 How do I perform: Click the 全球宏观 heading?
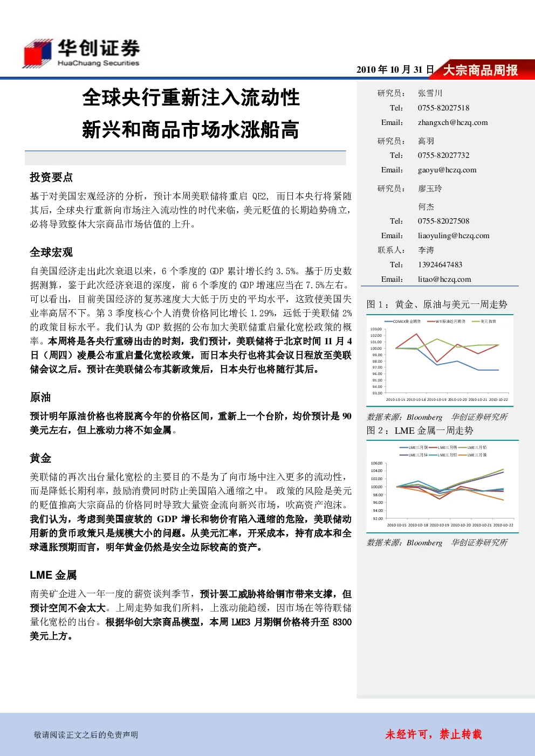click(51, 252)
